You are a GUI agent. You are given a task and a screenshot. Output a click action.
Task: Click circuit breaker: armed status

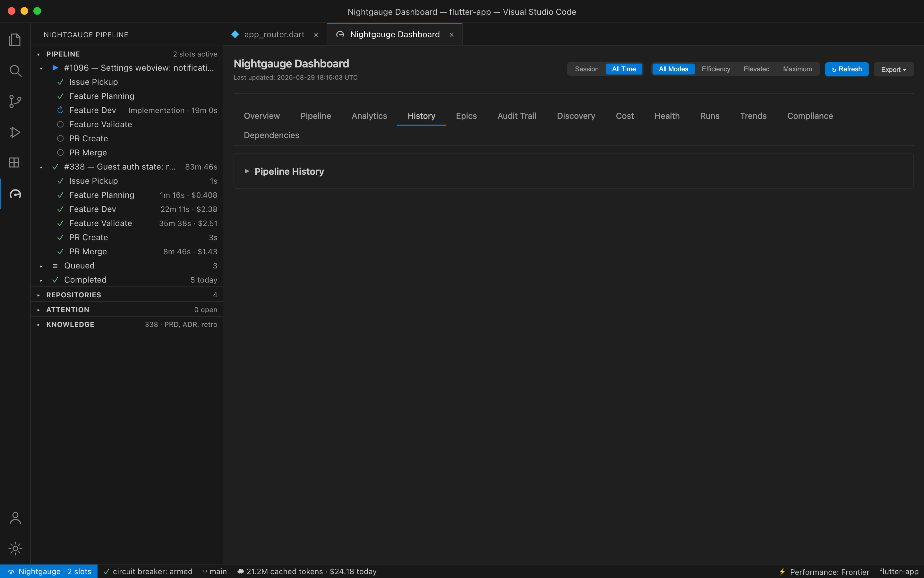pyautogui.click(x=148, y=572)
